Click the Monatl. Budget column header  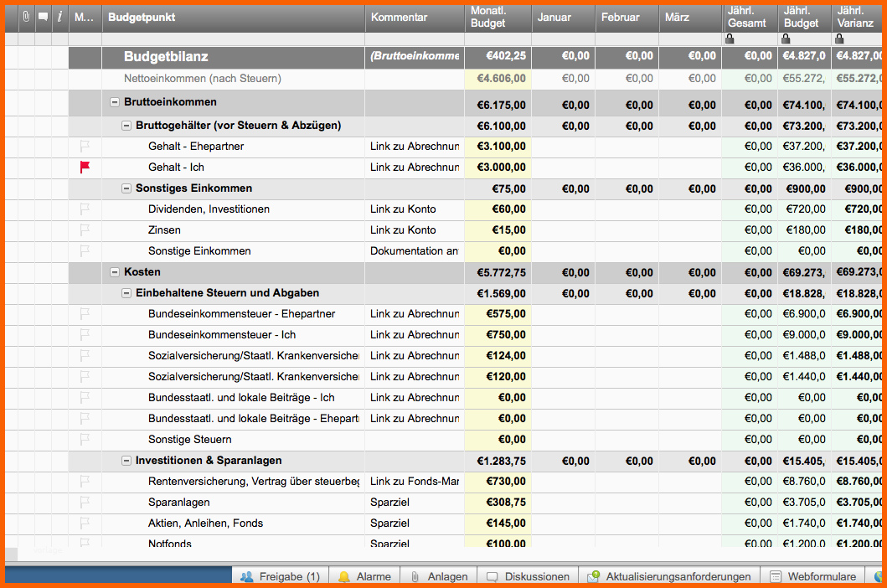pos(498,18)
